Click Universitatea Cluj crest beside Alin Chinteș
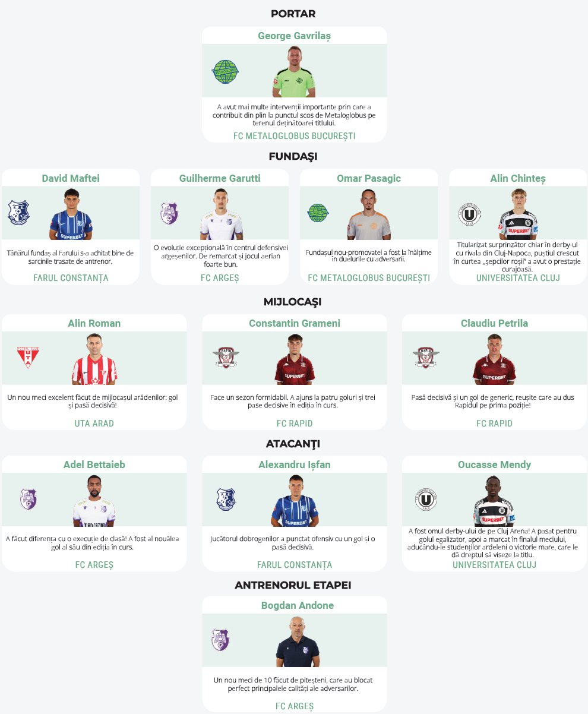 point(470,214)
